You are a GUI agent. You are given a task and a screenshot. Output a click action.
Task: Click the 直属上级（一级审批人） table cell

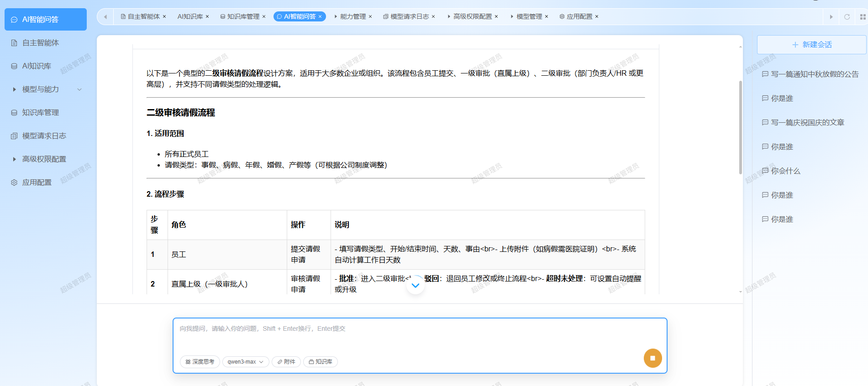pyautogui.click(x=227, y=284)
